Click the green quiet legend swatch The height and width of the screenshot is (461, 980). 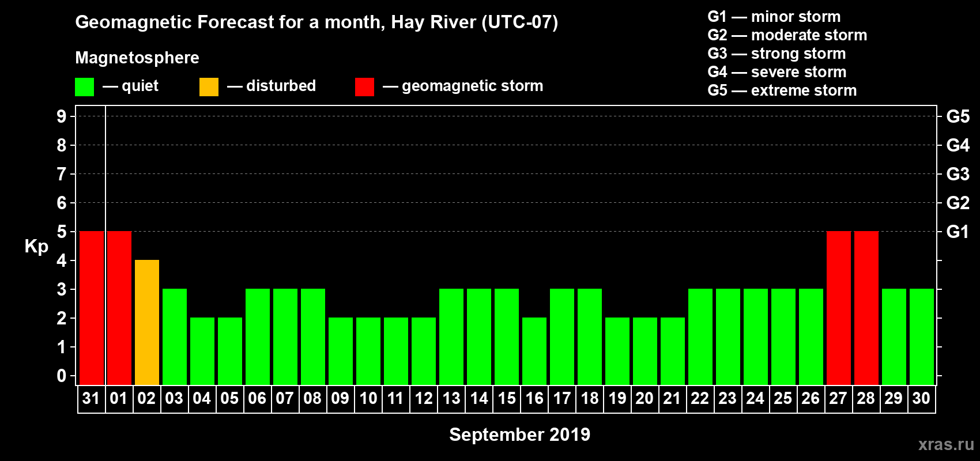[x=85, y=87]
